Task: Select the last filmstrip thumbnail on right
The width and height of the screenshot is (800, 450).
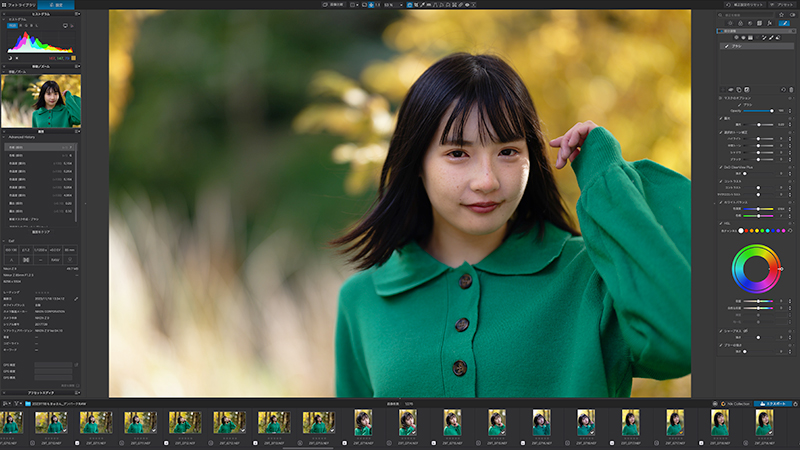Action: click(x=764, y=422)
